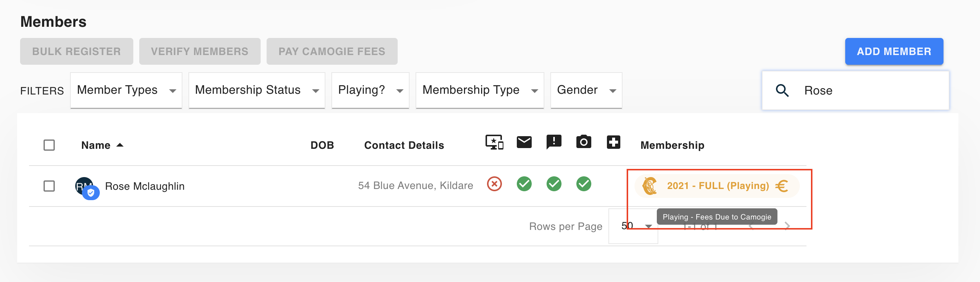
Task: Click the ADD MEMBER button
Action: click(894, 51)
